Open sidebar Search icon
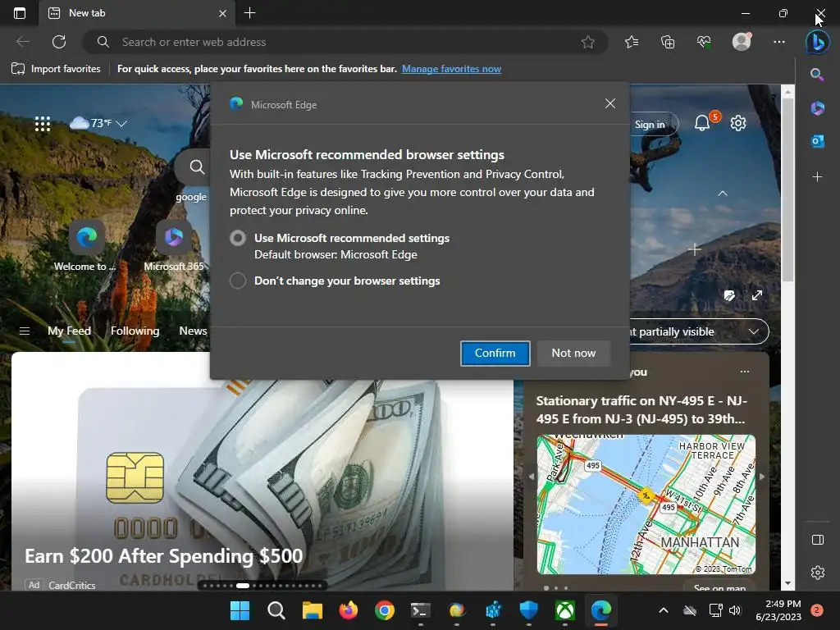 pyautogui.click(x=817, y=75)
